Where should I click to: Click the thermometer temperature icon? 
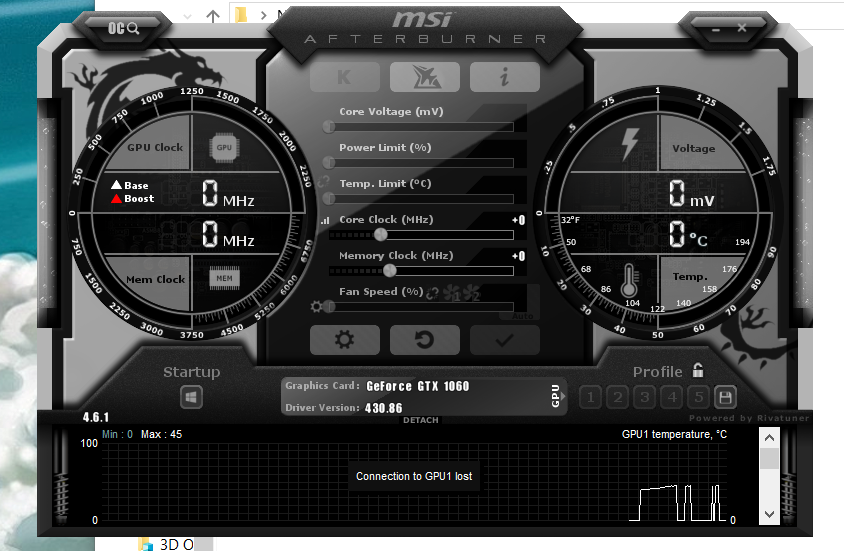[x=629, y=280]
